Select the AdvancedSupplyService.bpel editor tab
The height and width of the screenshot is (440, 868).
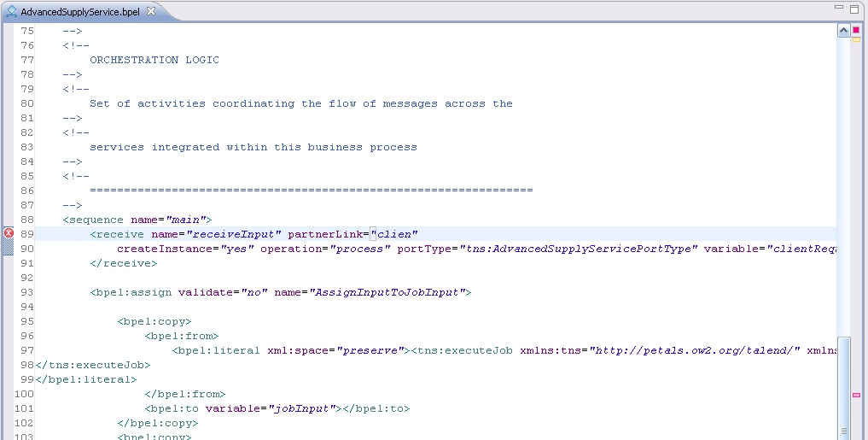click(x=80, y=11)
